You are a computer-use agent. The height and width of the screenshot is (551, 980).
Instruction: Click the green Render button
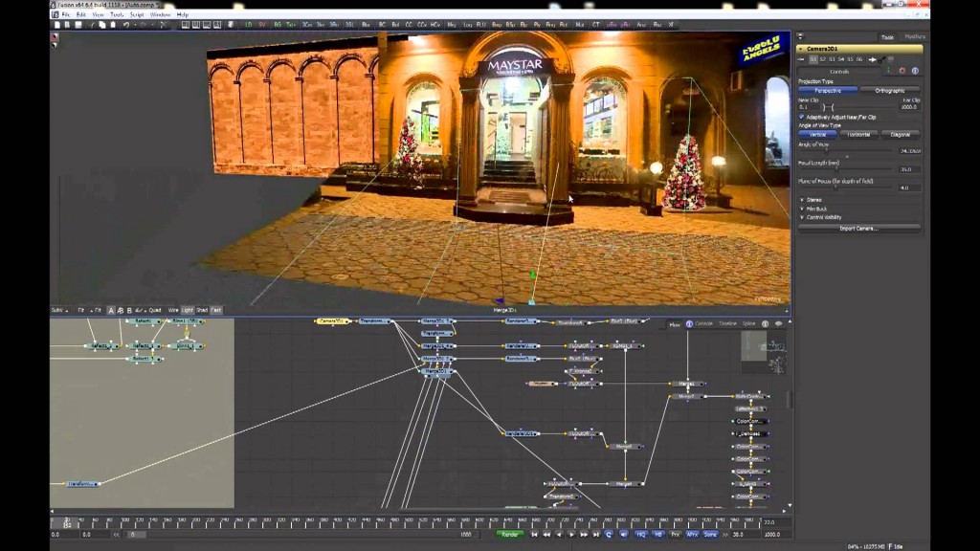(510, 535)
